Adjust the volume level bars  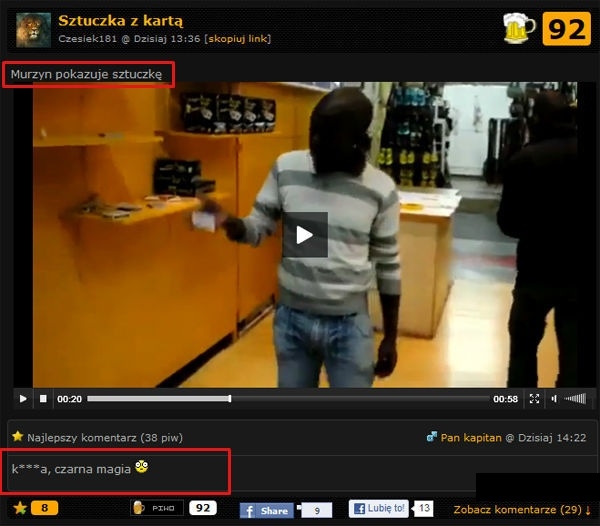576,399
